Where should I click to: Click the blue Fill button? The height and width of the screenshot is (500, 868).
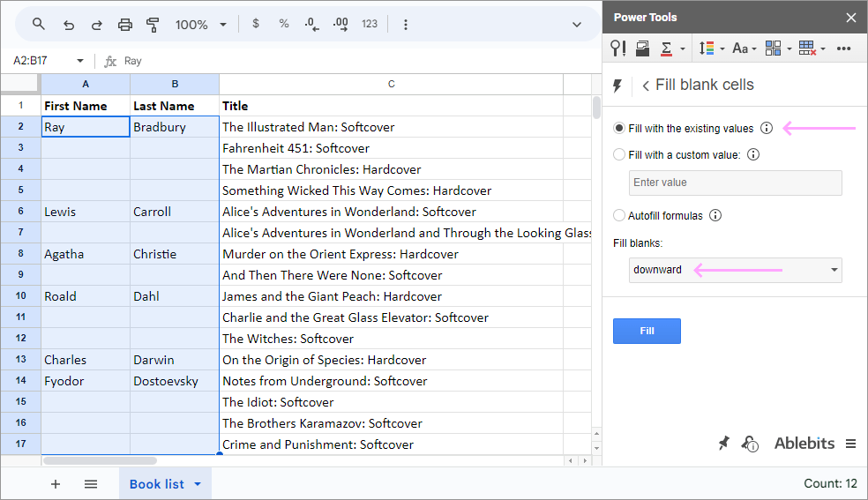pyautogui.click(x=647, y=331)
